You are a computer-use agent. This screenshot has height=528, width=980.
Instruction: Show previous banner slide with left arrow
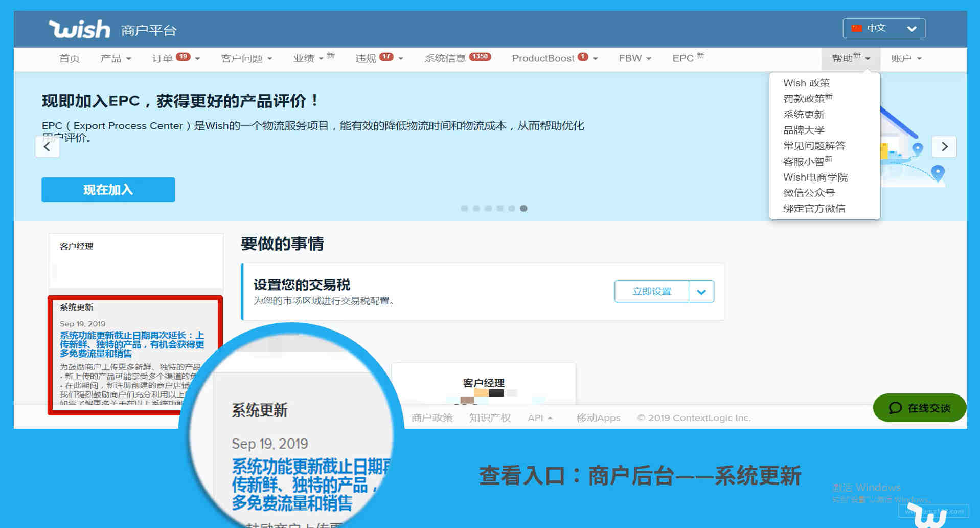47,147
